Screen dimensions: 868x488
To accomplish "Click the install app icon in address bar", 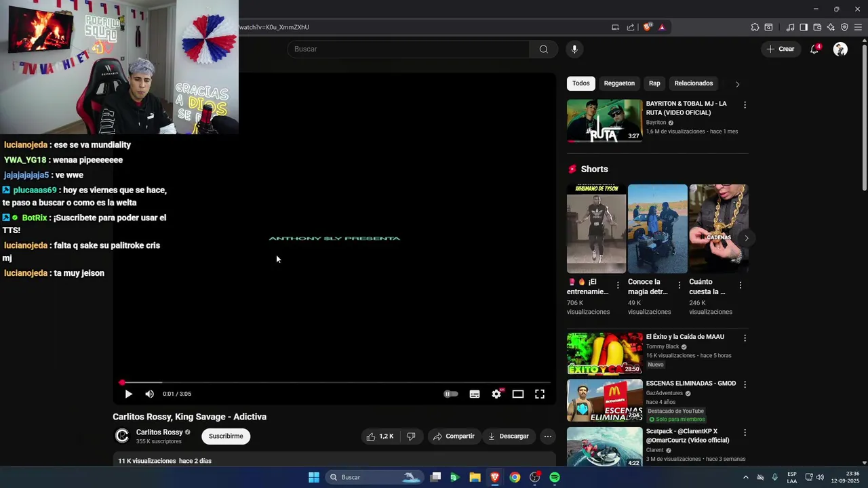I will click(x=615, y=27).
